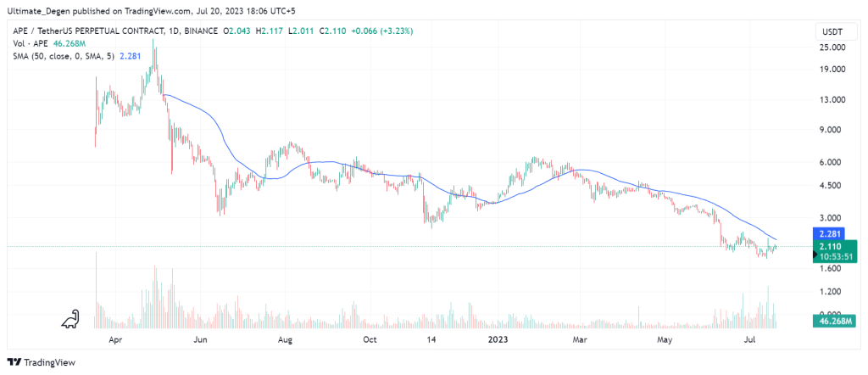The width and height of the screenshot is (868, 375).
Task: Click the 46.268M volume label on the axis
Action: [835, 321]
